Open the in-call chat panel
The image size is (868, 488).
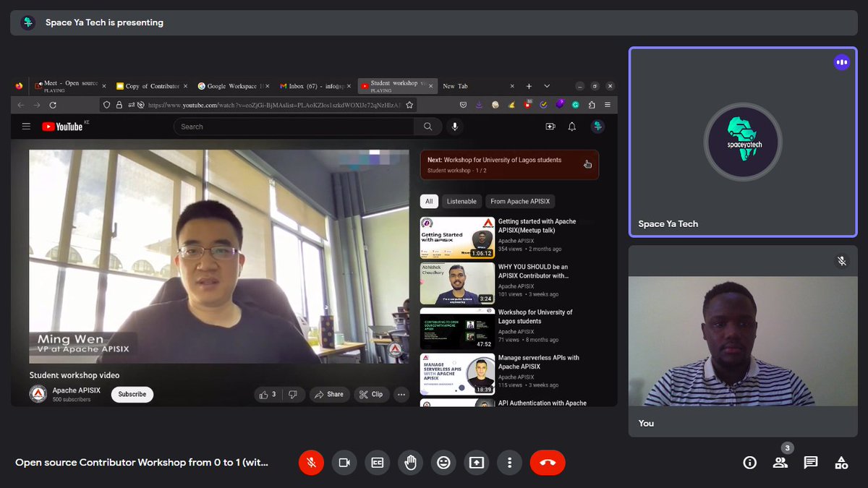[810, 462]
